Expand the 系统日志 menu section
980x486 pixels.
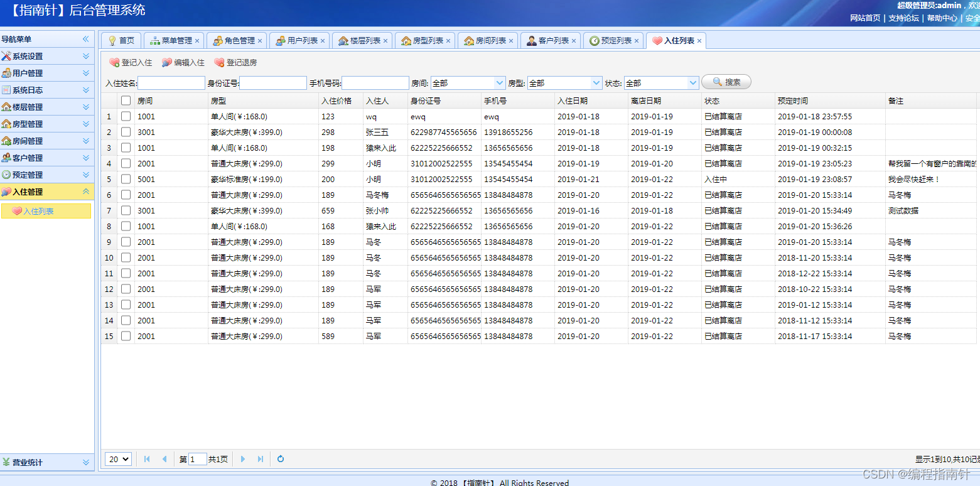(x=47, y=90)
